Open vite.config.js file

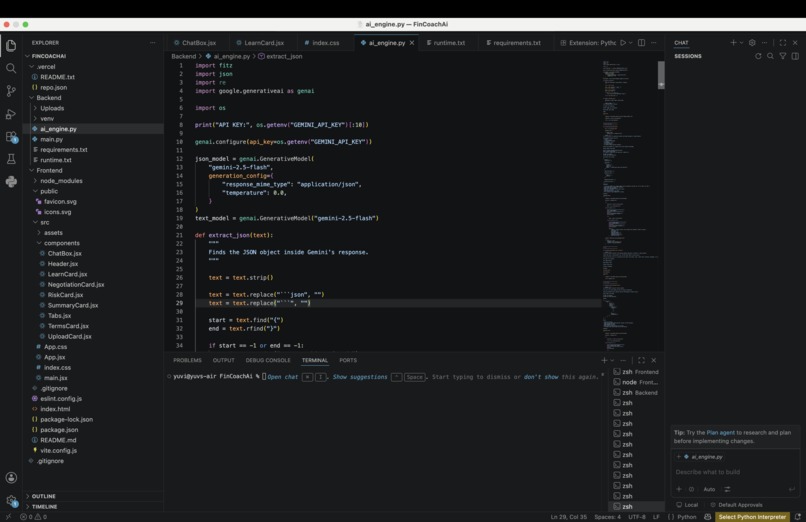[x=58, y=451]
